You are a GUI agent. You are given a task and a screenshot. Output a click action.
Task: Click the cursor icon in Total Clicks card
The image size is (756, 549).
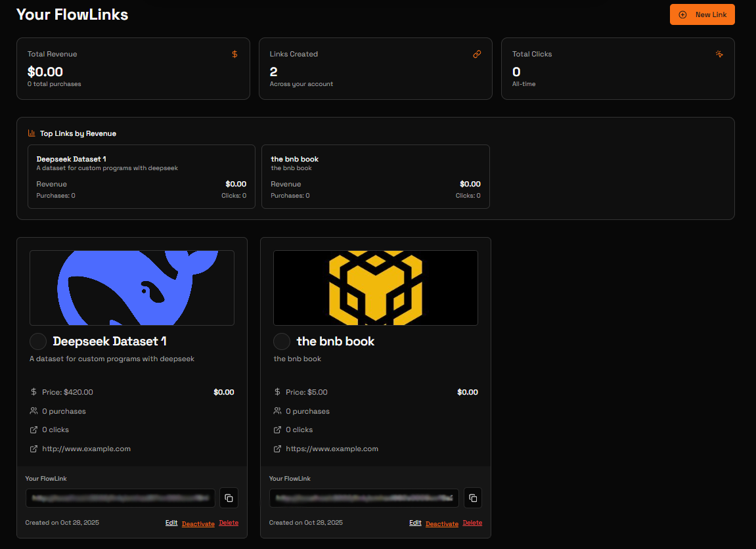pos(719,54)
